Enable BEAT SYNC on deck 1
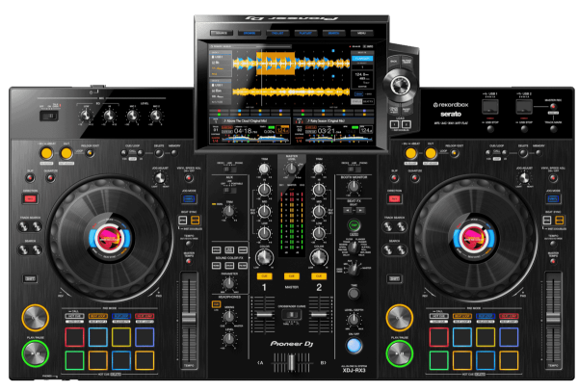 point(183,221)
